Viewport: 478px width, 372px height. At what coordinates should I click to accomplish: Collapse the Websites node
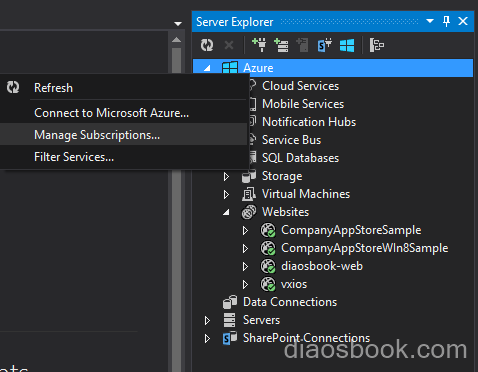pyautogui.click(x=226, y=212)
